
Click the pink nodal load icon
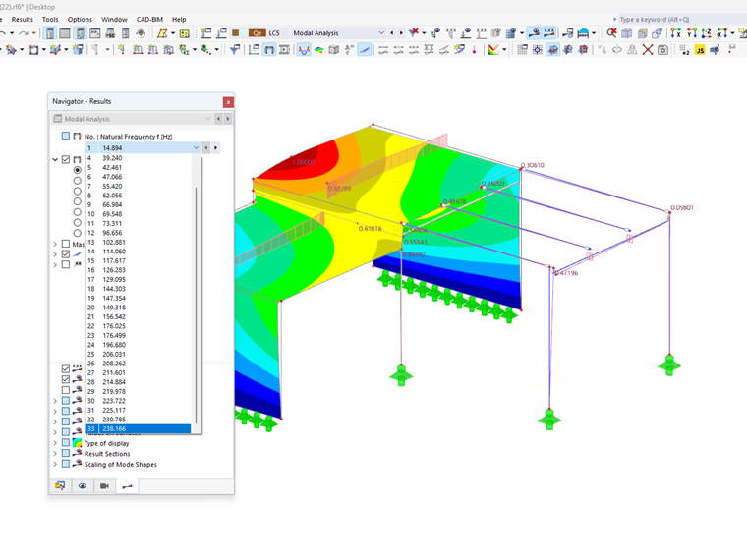tap(474, 50)
